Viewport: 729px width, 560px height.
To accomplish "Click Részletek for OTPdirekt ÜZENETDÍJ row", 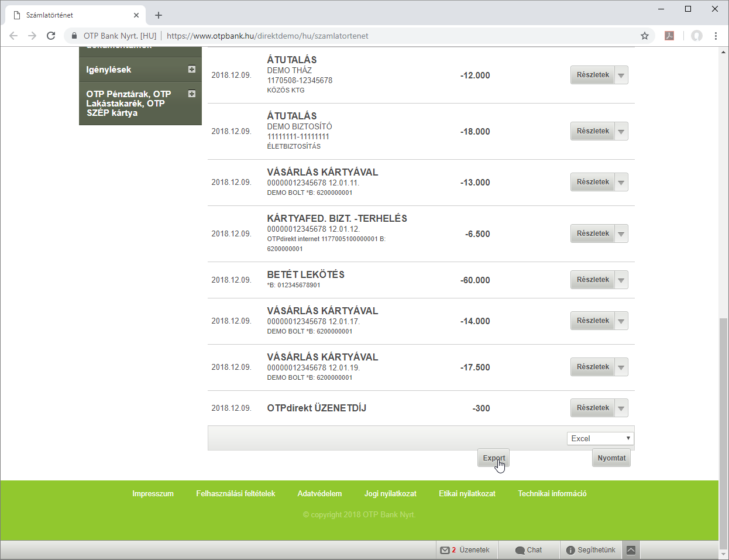I will [592, 408].
